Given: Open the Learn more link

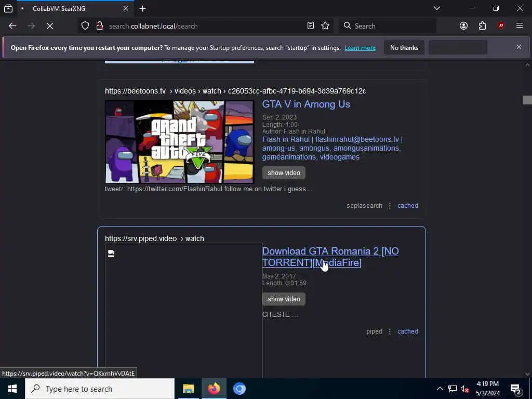Looking at the screenshot, I should (360, 48).
